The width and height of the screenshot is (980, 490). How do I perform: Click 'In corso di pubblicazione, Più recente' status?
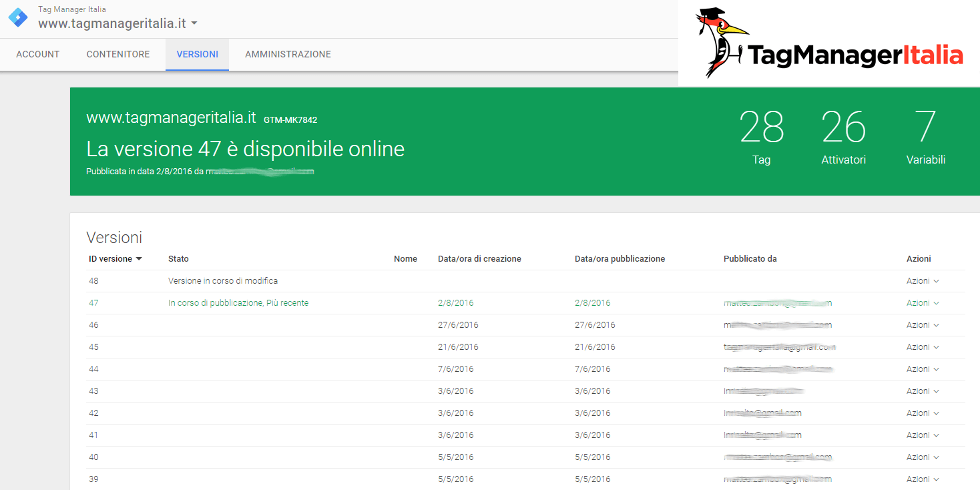pyautogui.click(x=238, y=303)
